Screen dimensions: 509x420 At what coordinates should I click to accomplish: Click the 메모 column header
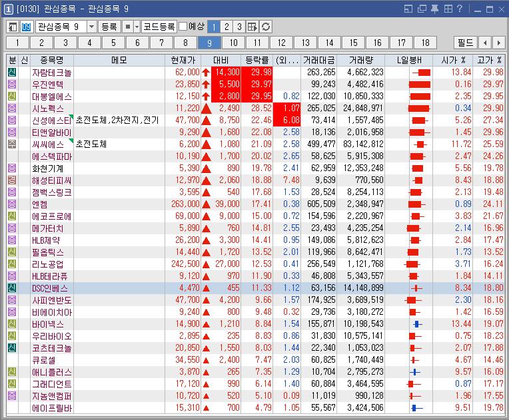(x=119, y=61)
